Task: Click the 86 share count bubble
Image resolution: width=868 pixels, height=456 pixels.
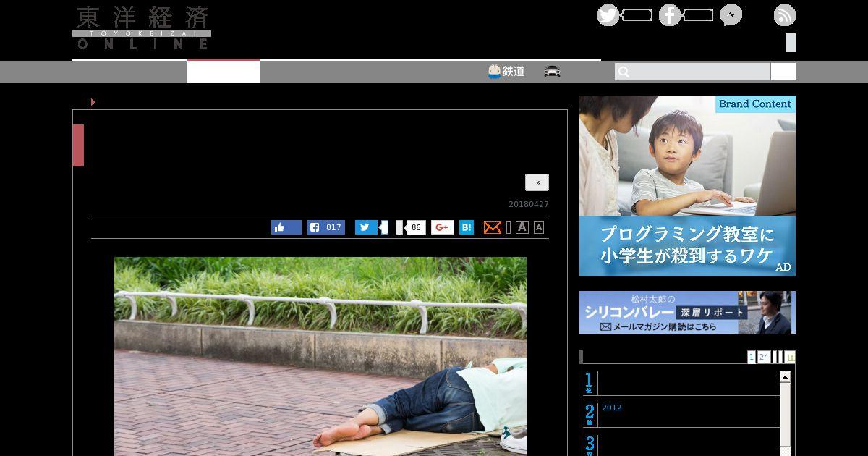Action: (x=415, y=227)
